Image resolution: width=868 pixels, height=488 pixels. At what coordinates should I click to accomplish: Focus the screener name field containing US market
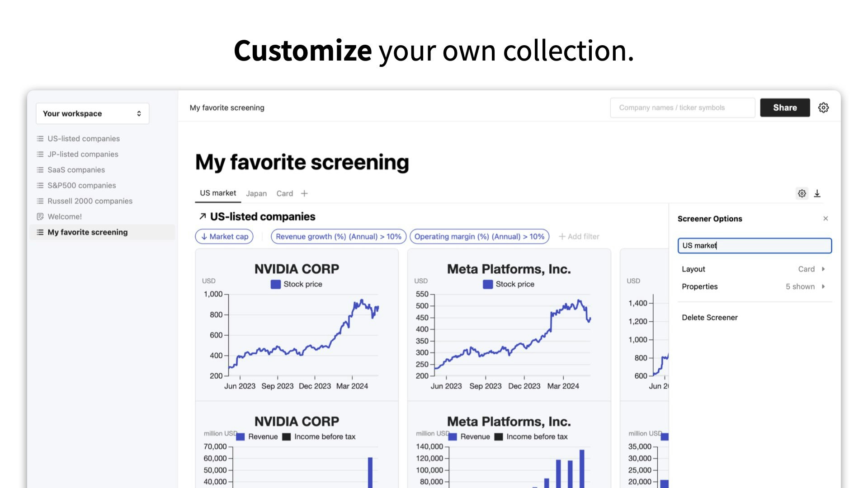pos(755,245)
